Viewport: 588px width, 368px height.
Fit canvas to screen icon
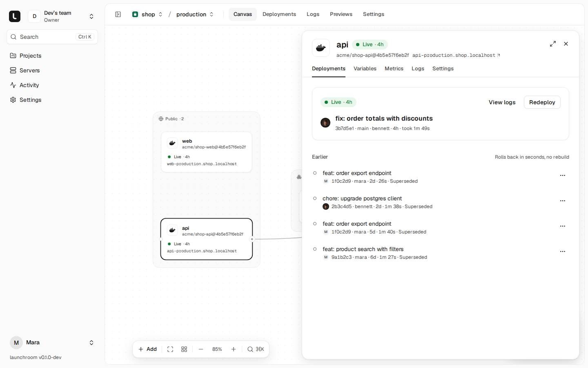(x=170, y=349)
